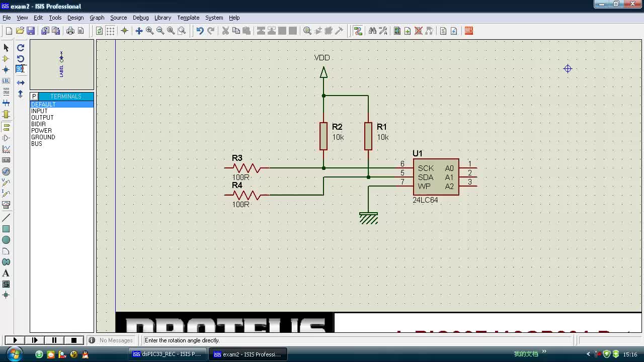Click the overview preview window
644x362 pixels.
pyautogui.click(x=62, y=64)
